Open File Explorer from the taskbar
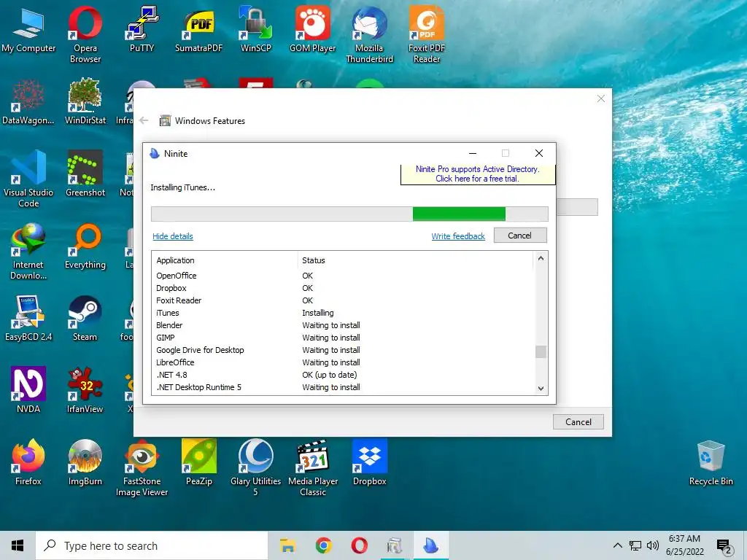 (x=287, y=545)
